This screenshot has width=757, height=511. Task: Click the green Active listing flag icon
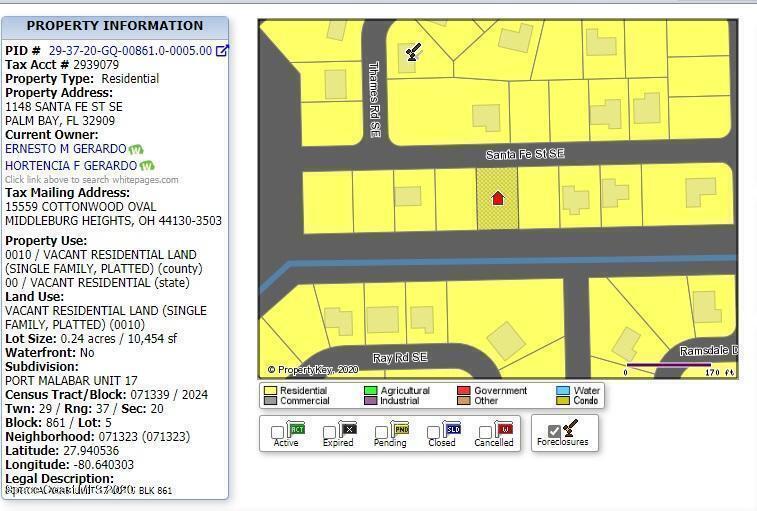pos(296,428)
